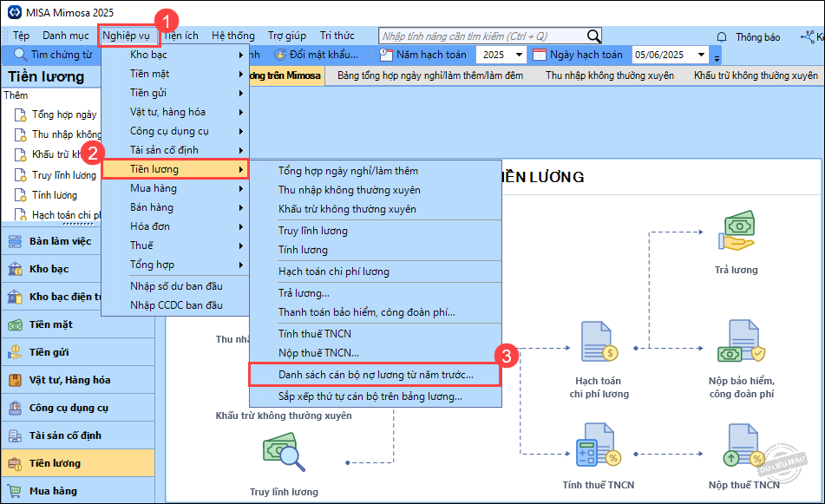Click the Vật tư, Hàng hóa sidebar icon
The width and height of the screenshot is (825, 504).
(16, 380)
